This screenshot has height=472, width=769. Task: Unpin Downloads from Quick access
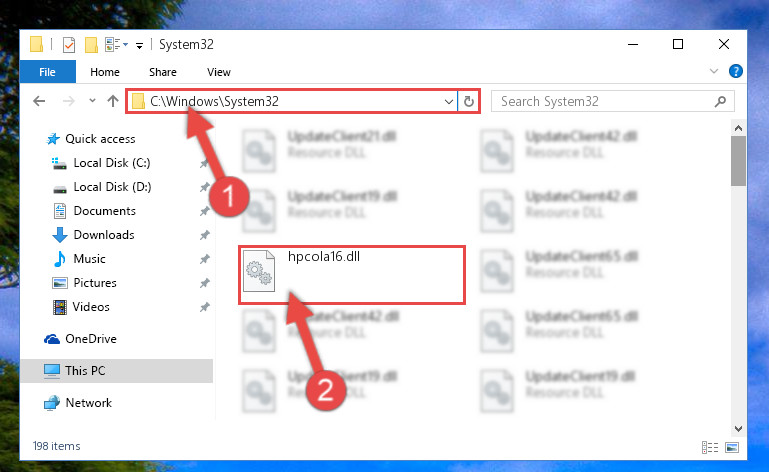pyautogui.click(x=205, y=235)
